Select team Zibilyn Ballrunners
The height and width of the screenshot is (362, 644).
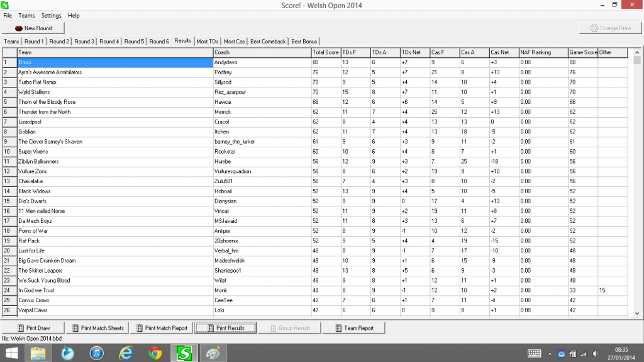(115, 162)
